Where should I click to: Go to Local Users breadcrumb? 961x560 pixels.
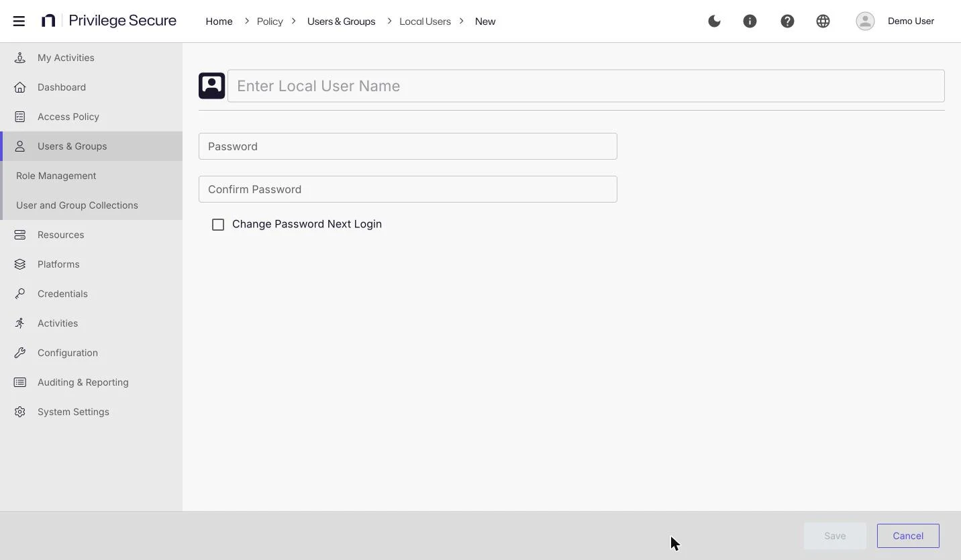425,21
